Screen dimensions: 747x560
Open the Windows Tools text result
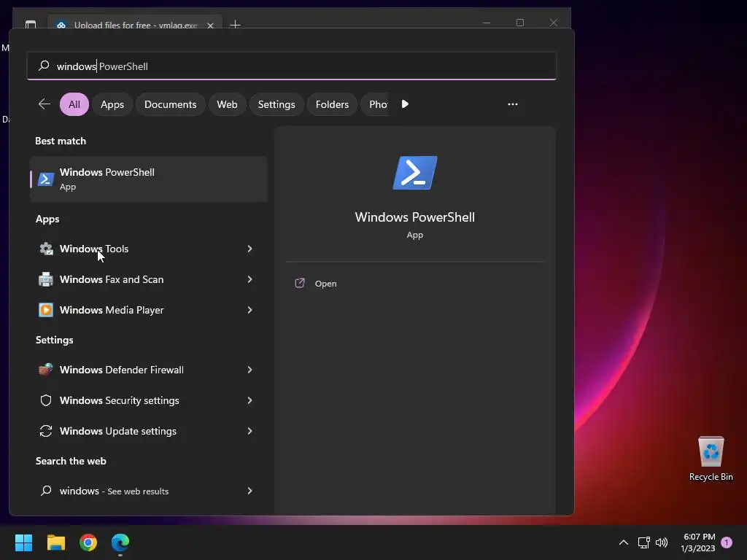pyautogui.click(x=94, y=249)
